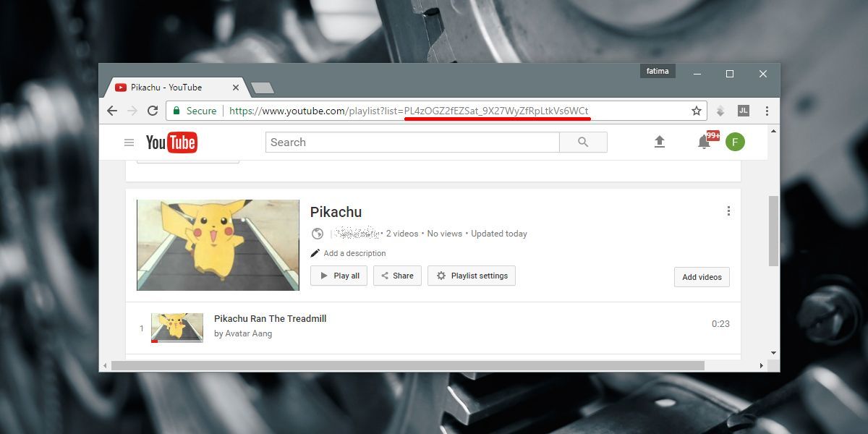Screen dimensions: 868x434
Task: Click the '2 videos' text
Action: (x=402, y=234)
